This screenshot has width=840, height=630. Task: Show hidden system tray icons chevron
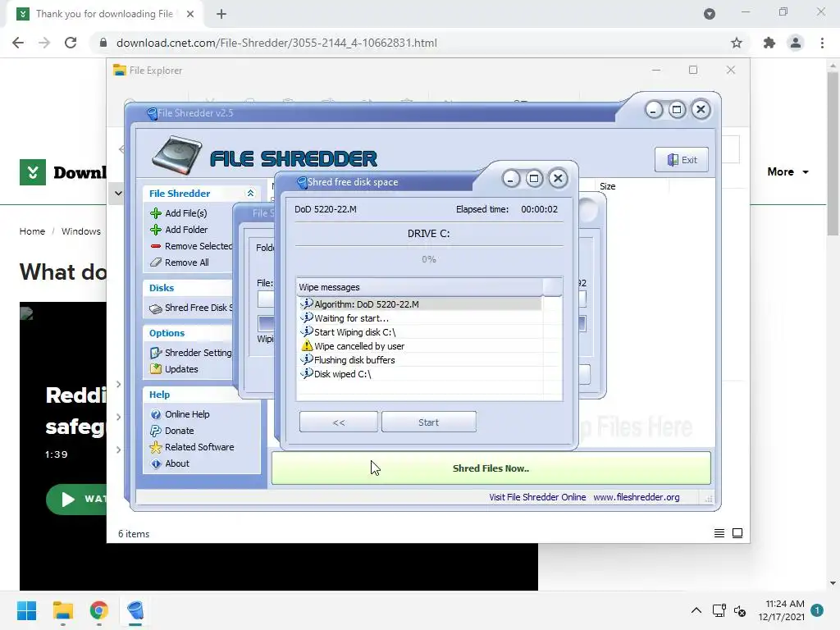click(696, 610)
